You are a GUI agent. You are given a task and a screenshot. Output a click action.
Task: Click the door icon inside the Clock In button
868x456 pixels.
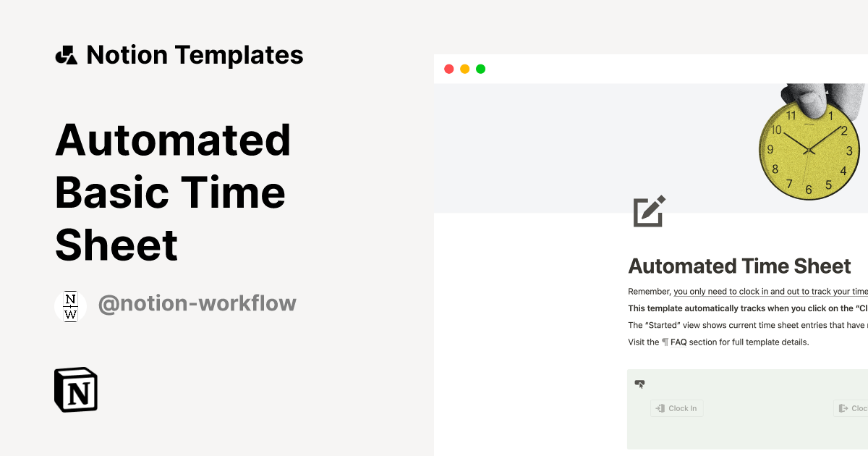point(660,408)
